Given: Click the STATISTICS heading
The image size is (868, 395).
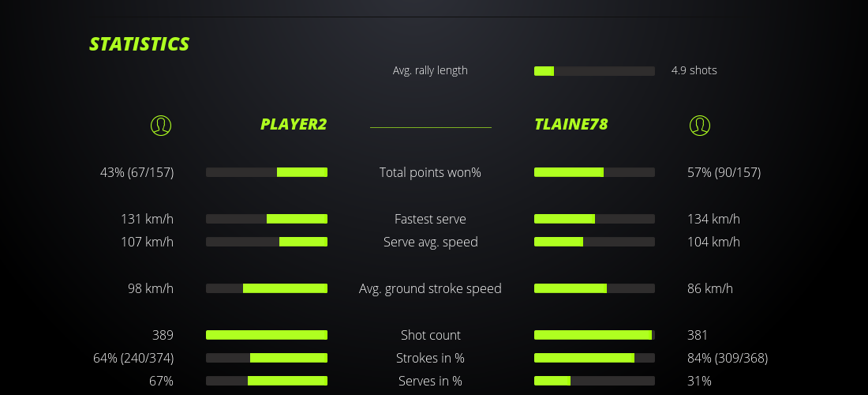Looking at the screenshot, I should 140,44.
